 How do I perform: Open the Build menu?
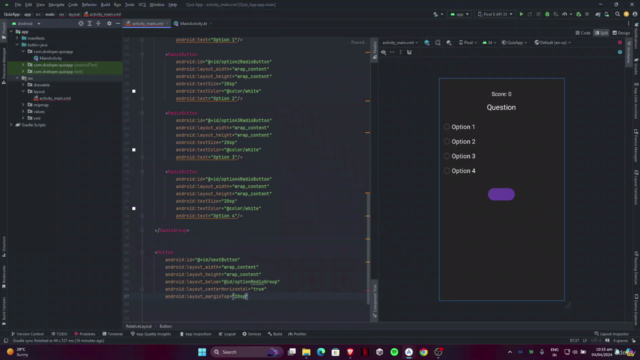[105, 5]
